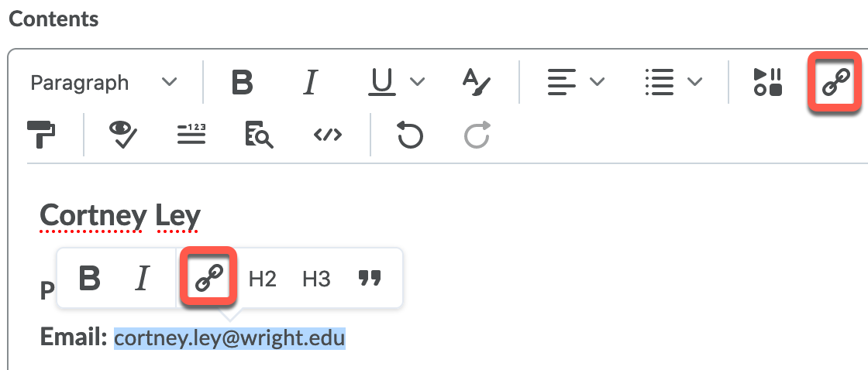Click link icon in floating popup toolbar
The width and height of the screenshot is (868, 370).
(x=208, y=278)
